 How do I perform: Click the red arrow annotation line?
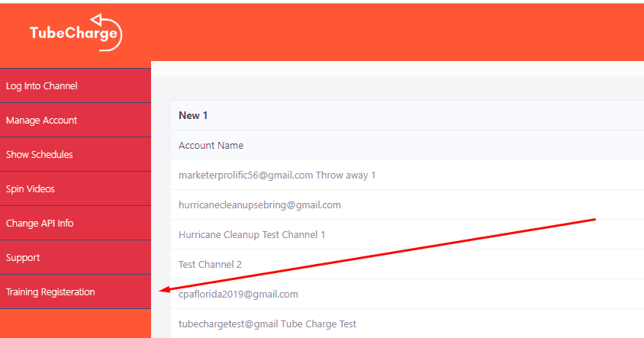tap(382, 254)
